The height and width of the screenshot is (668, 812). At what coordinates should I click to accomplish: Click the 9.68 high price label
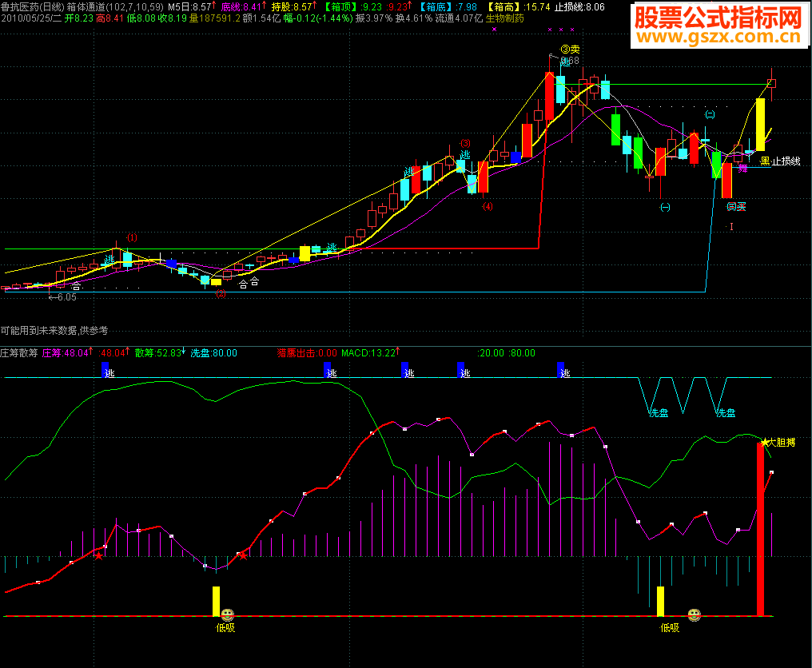570,61
